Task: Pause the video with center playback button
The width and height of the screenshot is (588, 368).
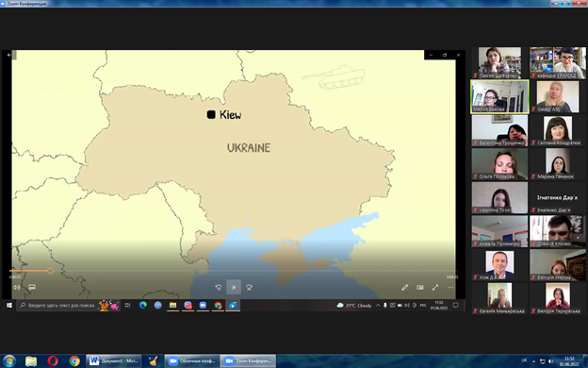Action: click(234, 287)
